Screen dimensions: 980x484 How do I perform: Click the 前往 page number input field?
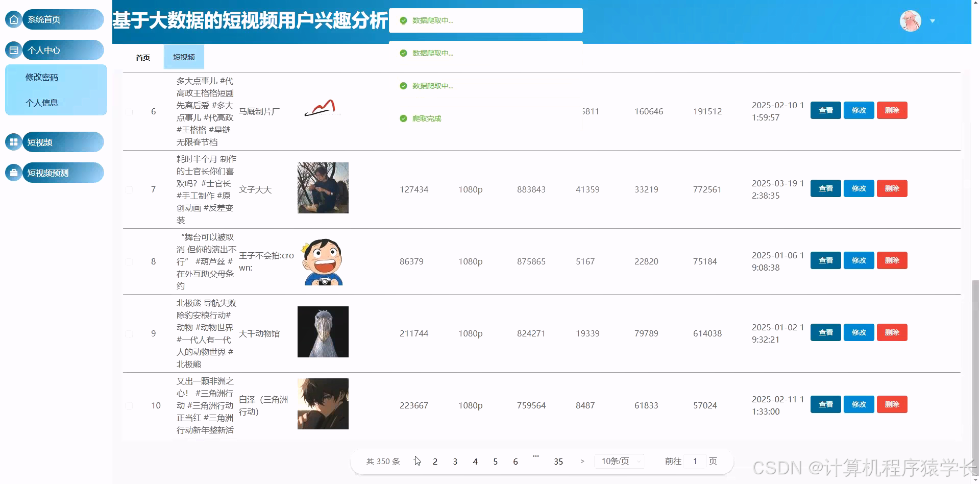695,461
